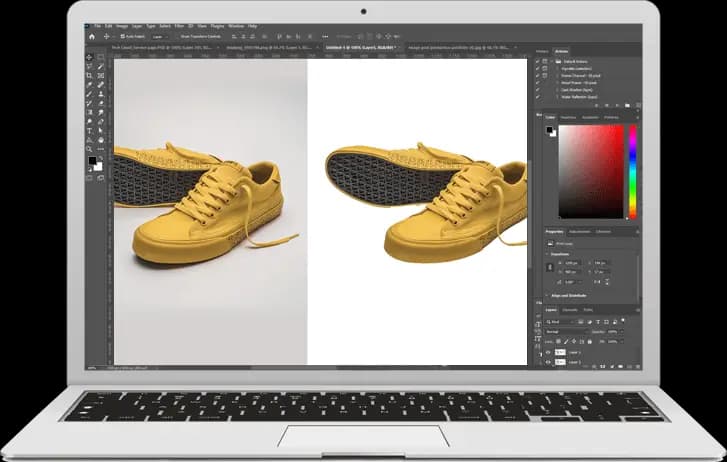Viewport: 727px width, 462px height.
Task: Click link width and height chain icon
Action: point(550,267)
